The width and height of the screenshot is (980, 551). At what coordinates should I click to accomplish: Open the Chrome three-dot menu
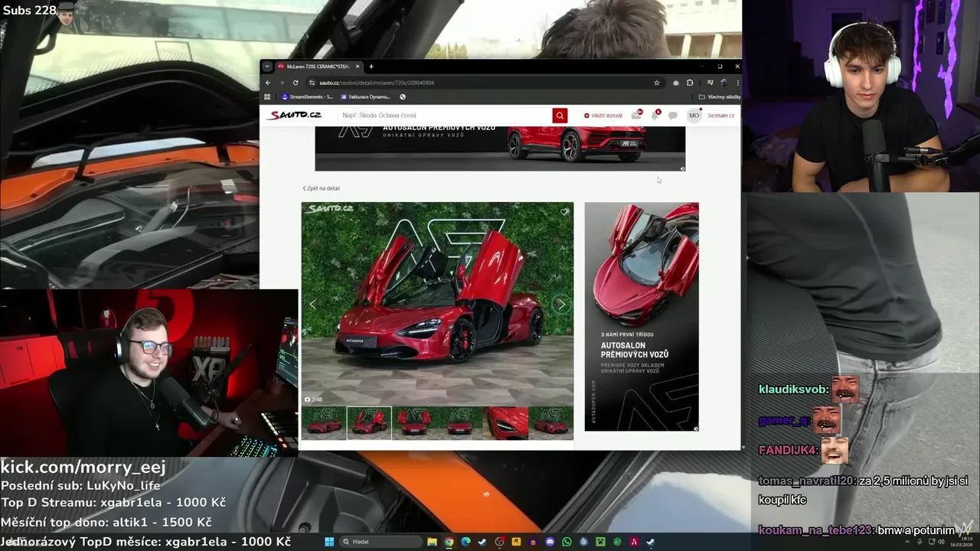[737, 83]
